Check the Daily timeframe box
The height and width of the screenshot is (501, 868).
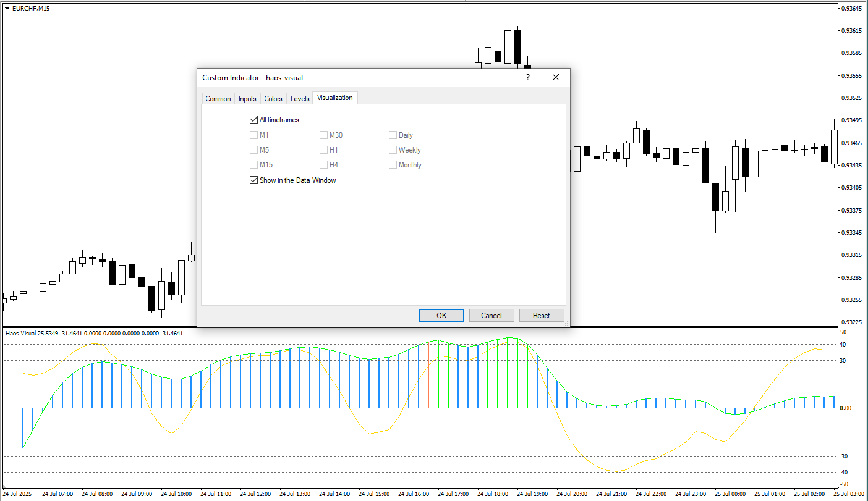point(393,135)
